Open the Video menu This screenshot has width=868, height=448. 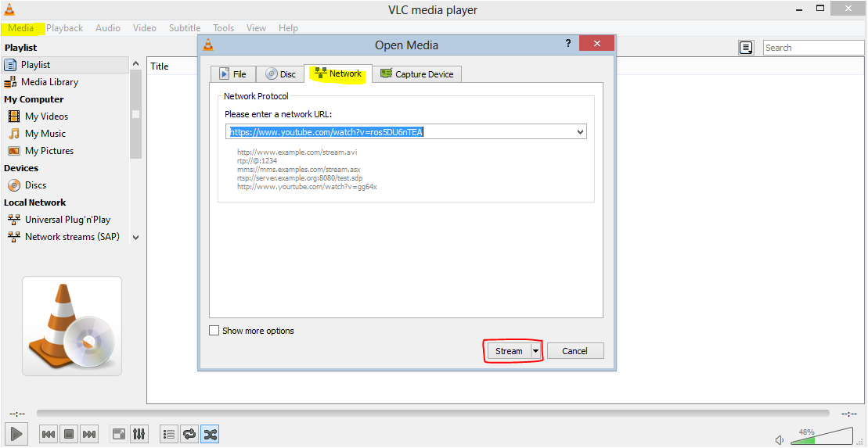pyautogui.click(x=145, y=27)
